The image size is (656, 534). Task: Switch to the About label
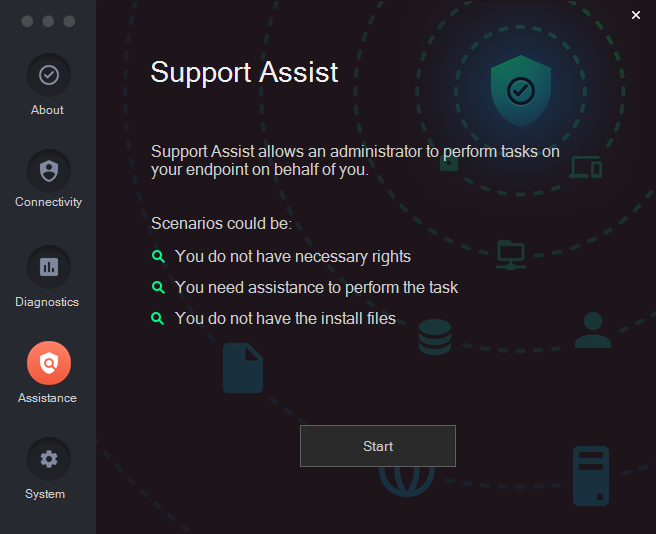pyautogui.click(x=47, y=110)
